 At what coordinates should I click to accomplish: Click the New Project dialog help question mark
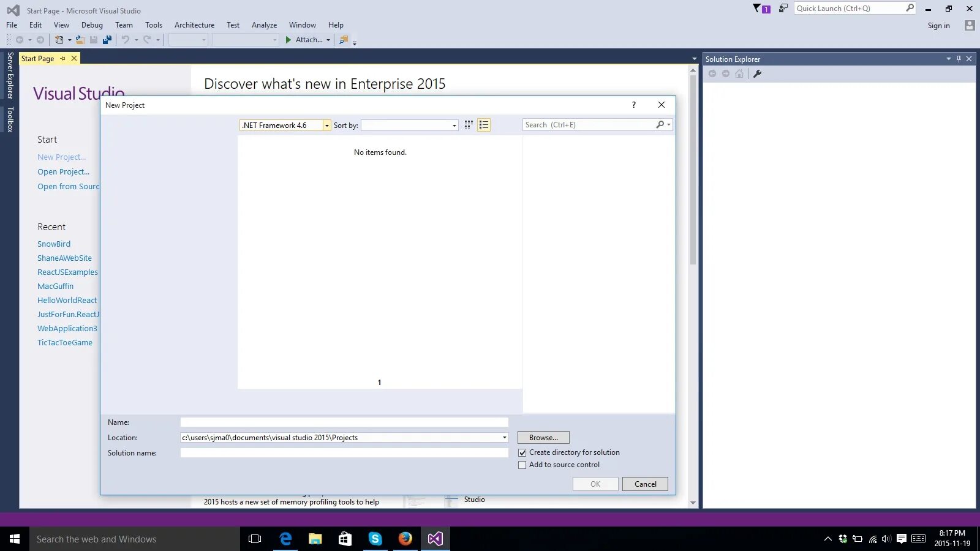pos(634,105)
